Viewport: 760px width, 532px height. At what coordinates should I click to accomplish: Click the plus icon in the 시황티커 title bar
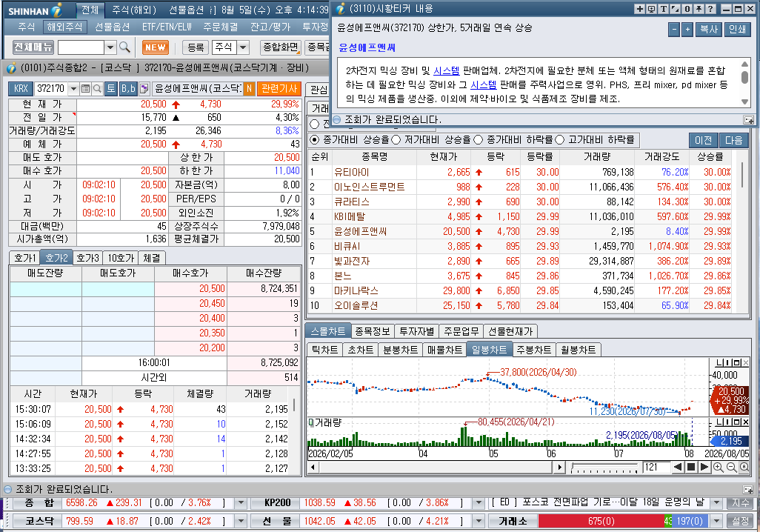pyautogui.click(x=640, y=9)
